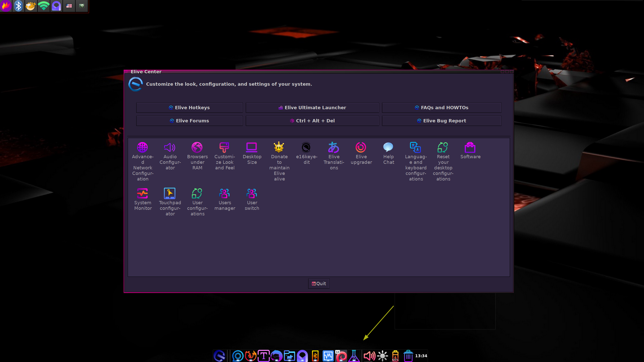
Task: Open the purple flask icon in dock
Action: (x=354, y=356)
